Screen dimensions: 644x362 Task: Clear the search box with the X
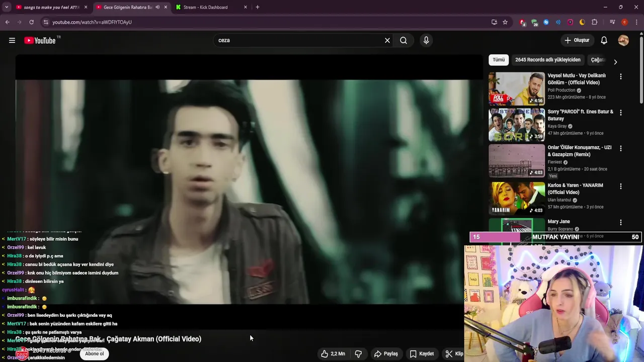(x=387, y=40)
